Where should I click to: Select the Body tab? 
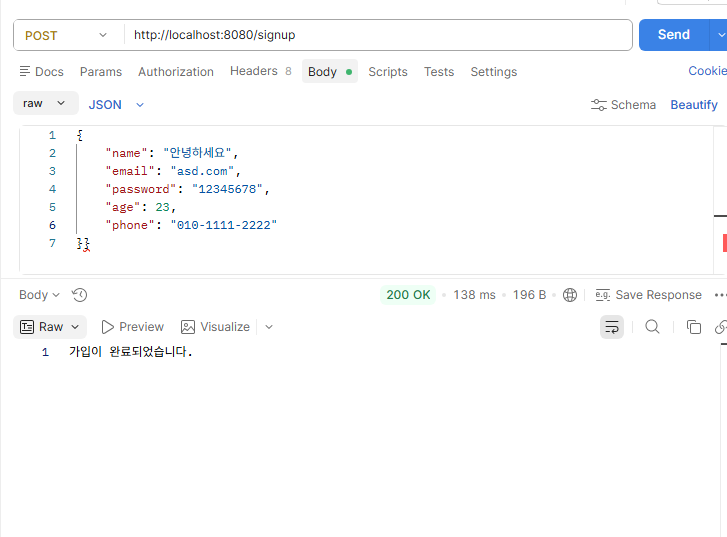pyautogui.click(x=330, y=71)
